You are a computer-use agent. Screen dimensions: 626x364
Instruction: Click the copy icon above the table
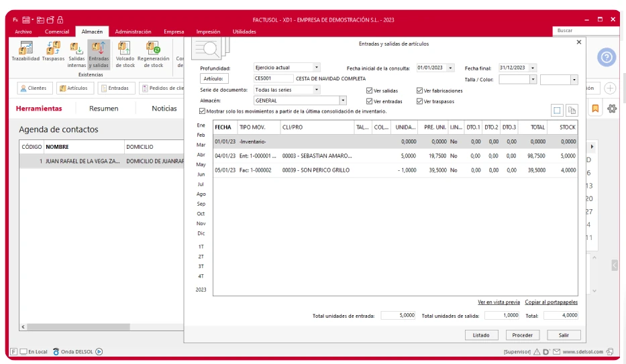(x=572, y=111)
